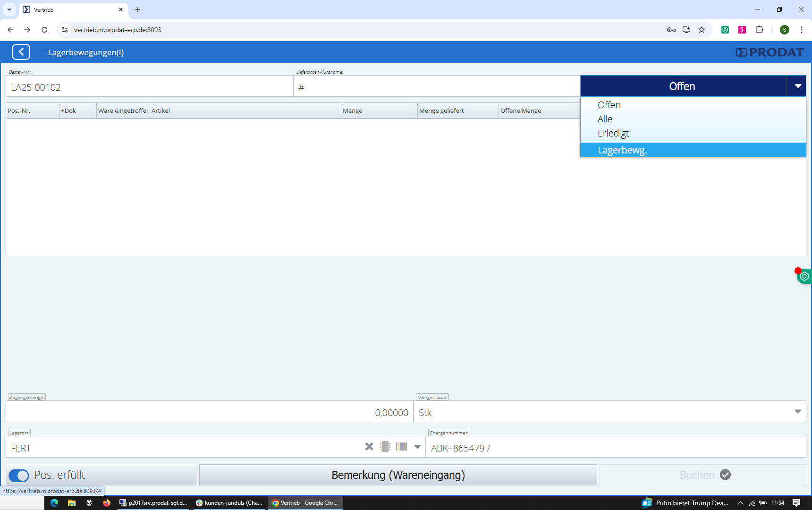Select Lagerbewg. from the dropdown list

622,150
